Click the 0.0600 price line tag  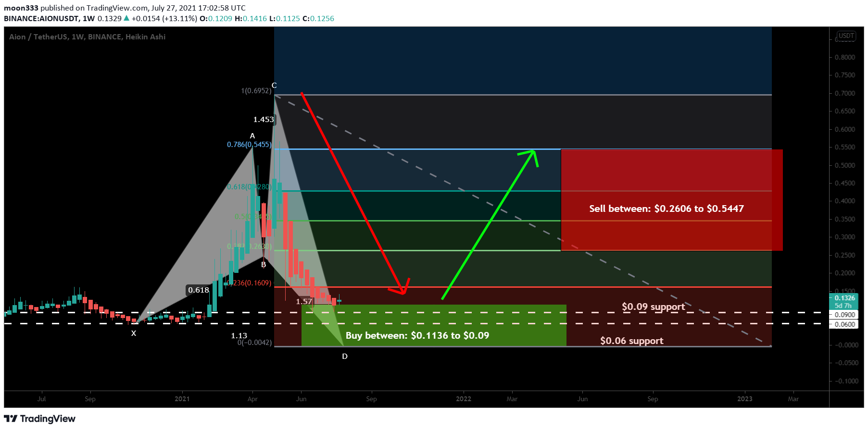844,324
